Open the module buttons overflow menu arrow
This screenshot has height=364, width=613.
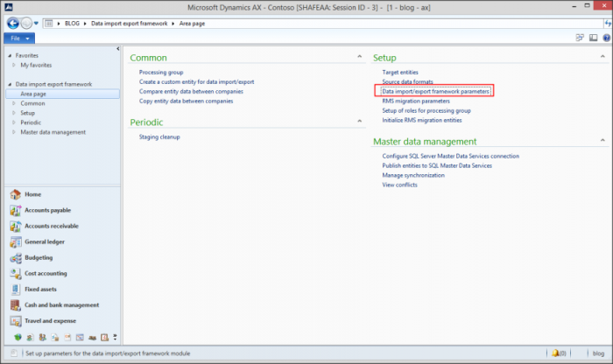coord(116,337)
